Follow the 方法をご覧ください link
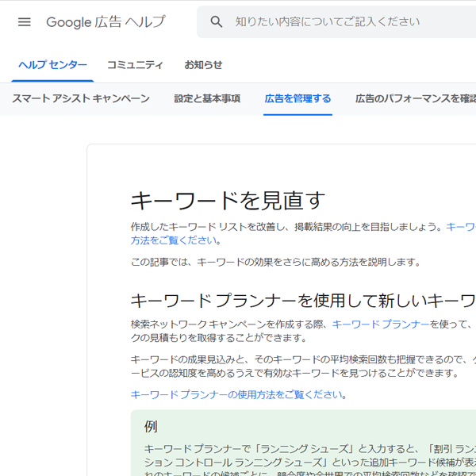 (x=174, y=240)
